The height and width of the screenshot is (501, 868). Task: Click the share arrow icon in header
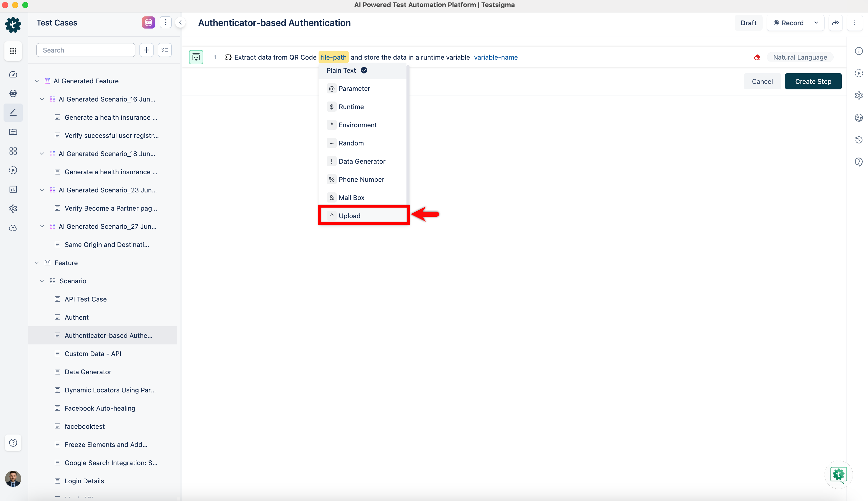(835, 23)
